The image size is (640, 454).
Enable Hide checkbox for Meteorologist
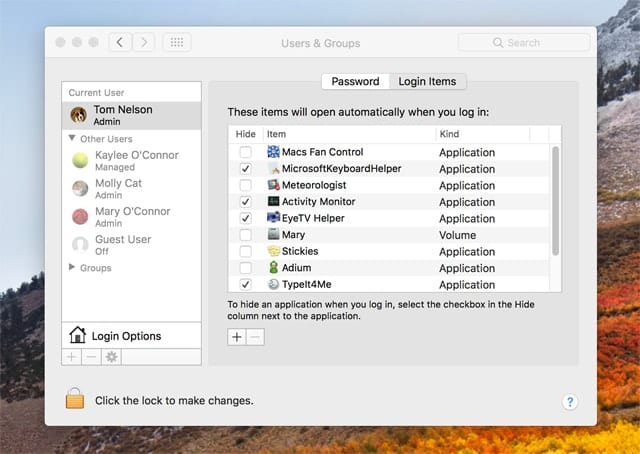pos(245,185)
